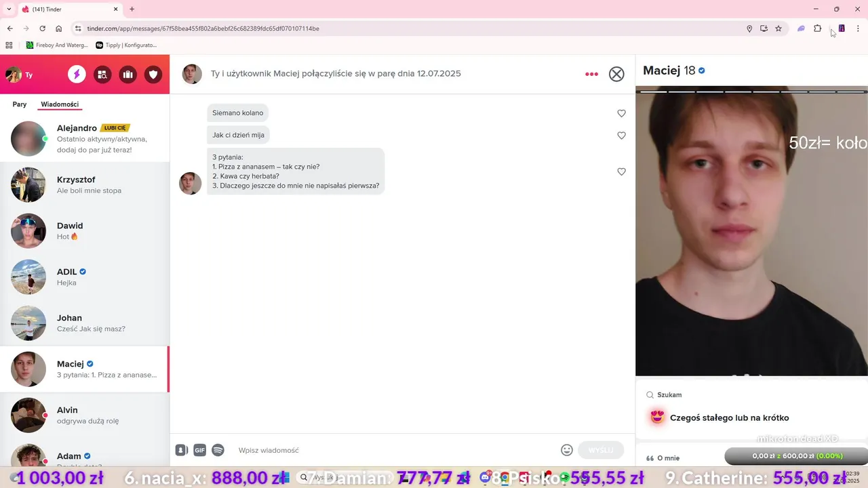
Task: Click the 'LUBI CIĘ' badge on Alejandro
Action: (115, 128)
